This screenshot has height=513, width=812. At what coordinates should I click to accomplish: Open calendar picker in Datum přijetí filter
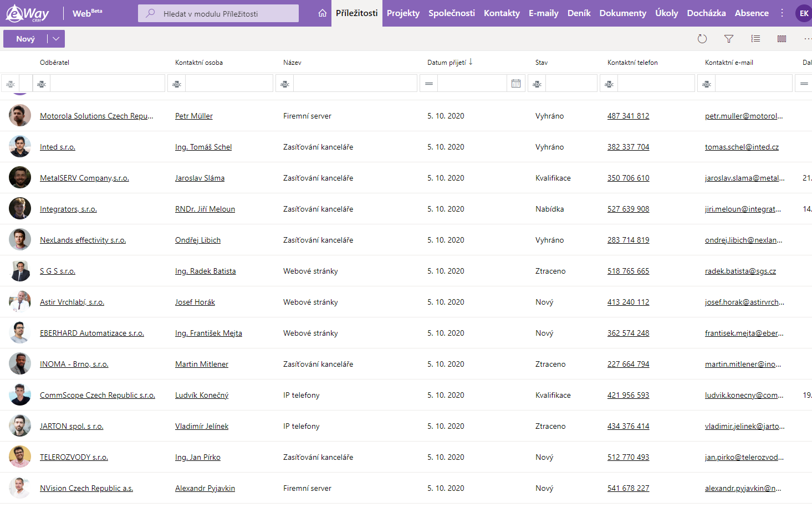click(x=516, y=84)
